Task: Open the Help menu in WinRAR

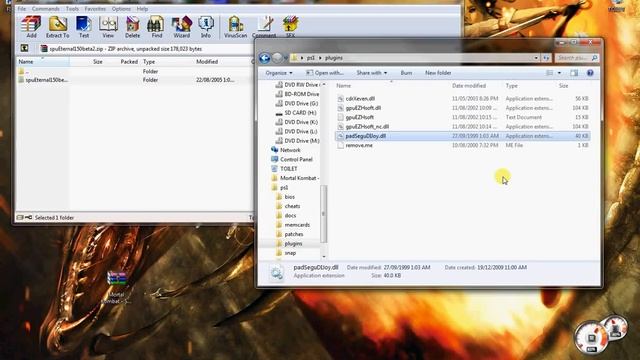Action: tap(142, 9)
